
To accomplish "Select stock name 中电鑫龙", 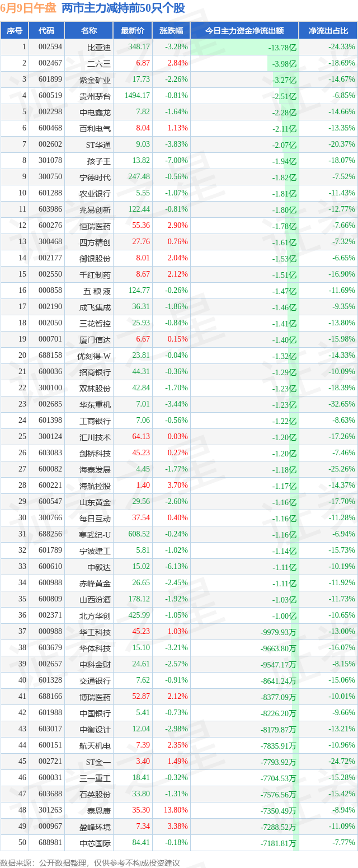I will 95,112.
